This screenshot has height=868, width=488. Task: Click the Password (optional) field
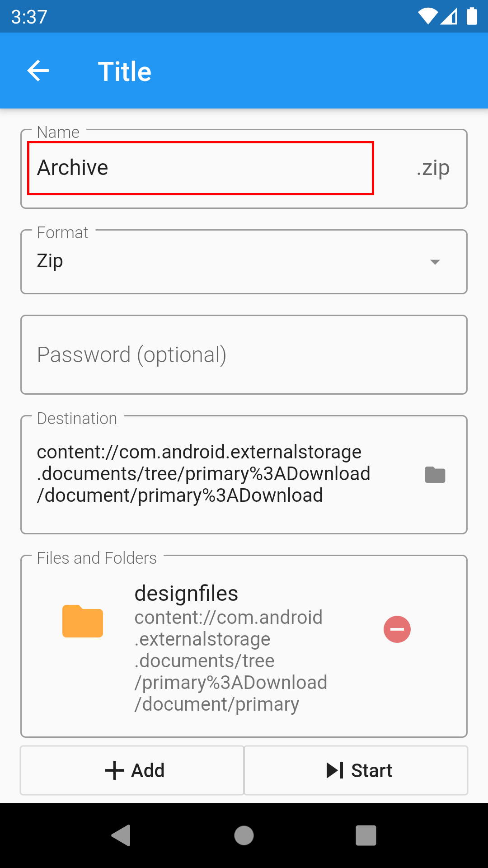click(244, 355)
